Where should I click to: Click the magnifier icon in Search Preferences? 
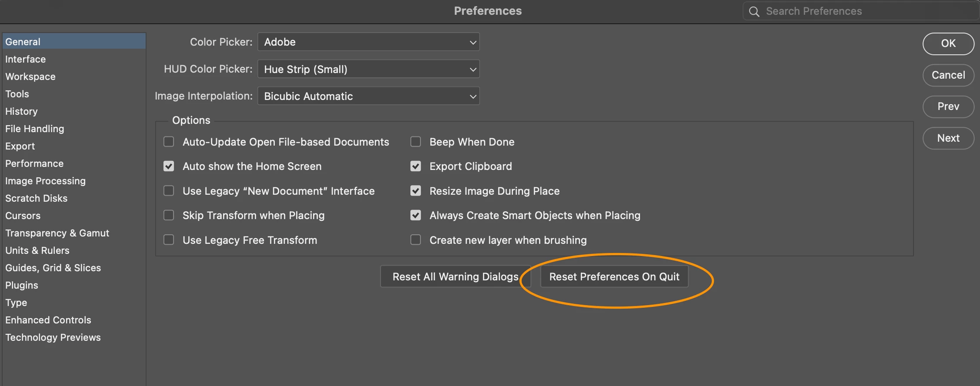(x=754, y=12)
